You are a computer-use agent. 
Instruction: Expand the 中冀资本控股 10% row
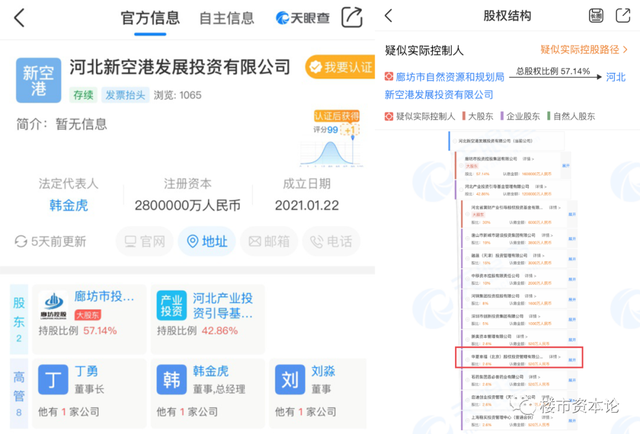tap(572, 279)
